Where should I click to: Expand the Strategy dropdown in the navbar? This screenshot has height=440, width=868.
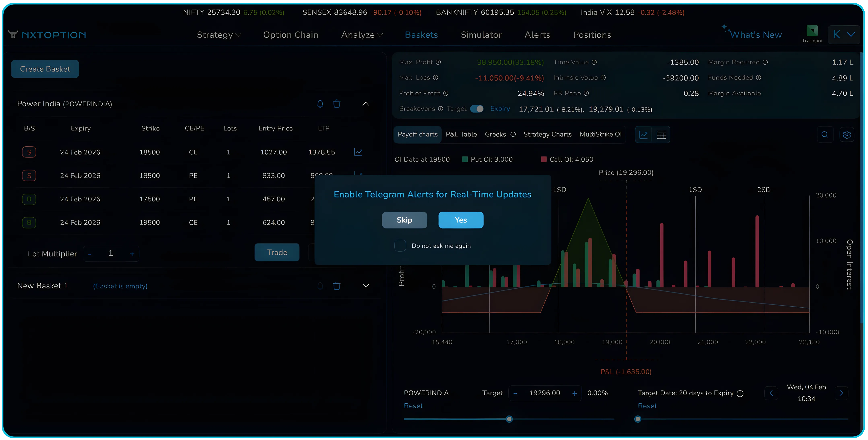(218, 35)
